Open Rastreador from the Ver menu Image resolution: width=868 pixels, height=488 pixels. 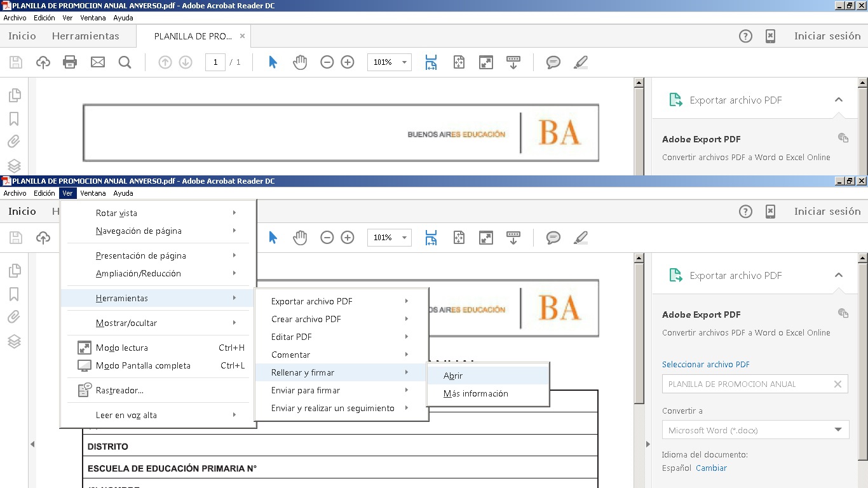pyautogui.click(x=119, y=390)
